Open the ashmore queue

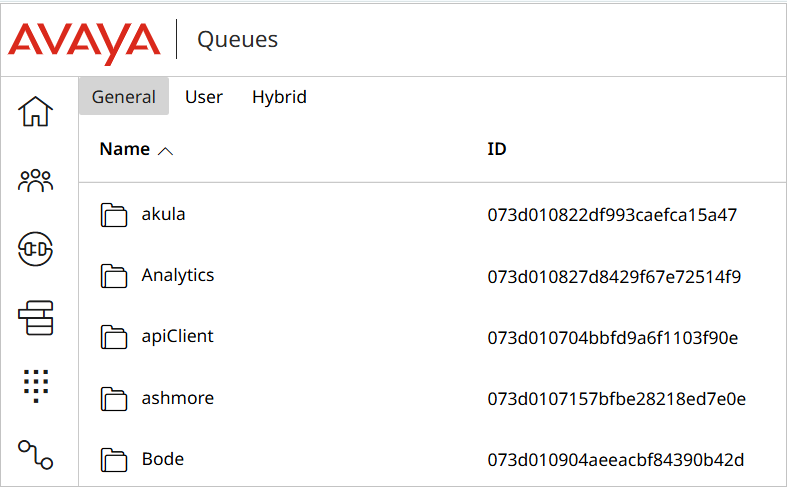pyautogui.click(x=178, y=398)
